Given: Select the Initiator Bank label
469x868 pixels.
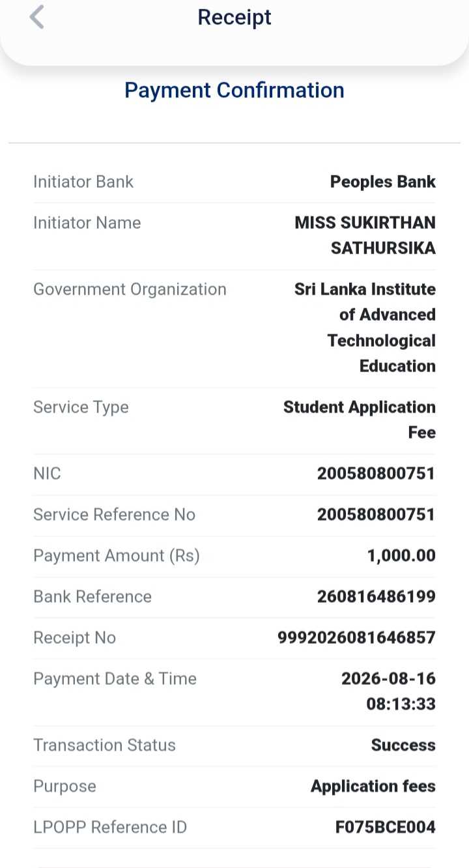Looking at the screenshot, I should 83,182.
